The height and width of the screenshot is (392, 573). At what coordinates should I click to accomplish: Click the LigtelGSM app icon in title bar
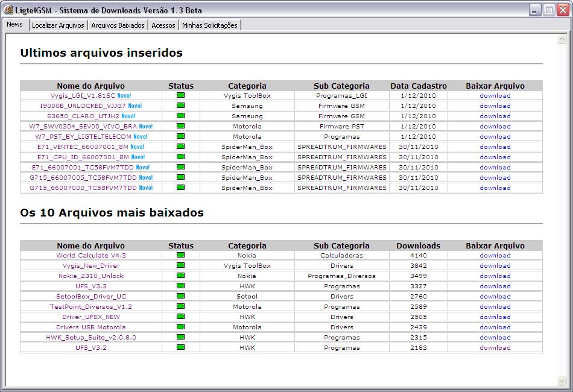click(8, 10)
